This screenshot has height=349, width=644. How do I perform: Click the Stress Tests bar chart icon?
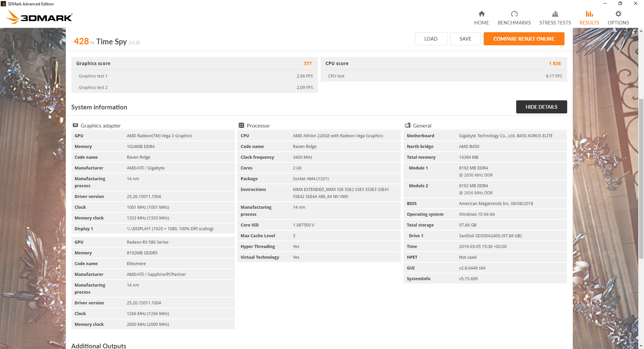(555, 14)
